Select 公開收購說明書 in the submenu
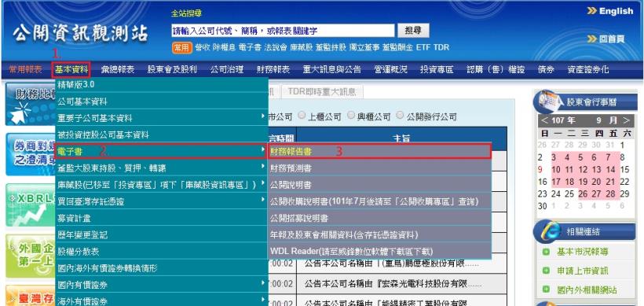The height and width of the screenshot is (306, 644). [x=379, y=201]
